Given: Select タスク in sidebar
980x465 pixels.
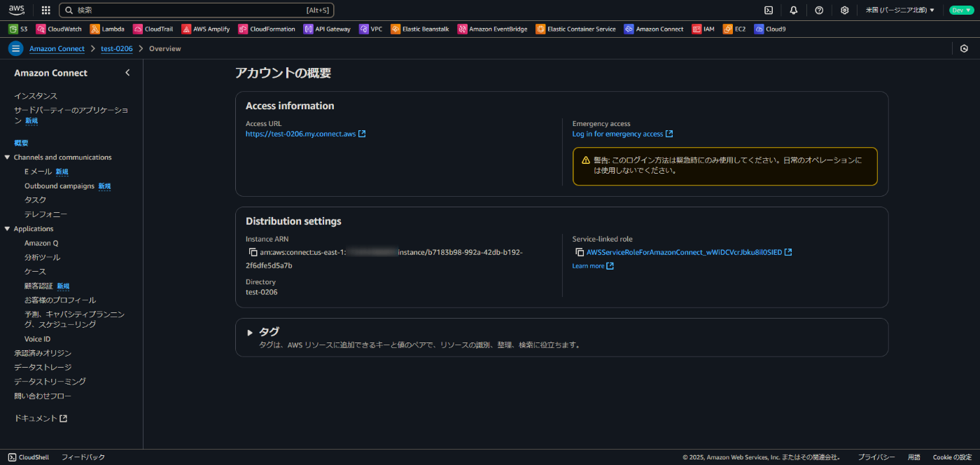Looking at the screenshot, I should [x=35, y=200].
